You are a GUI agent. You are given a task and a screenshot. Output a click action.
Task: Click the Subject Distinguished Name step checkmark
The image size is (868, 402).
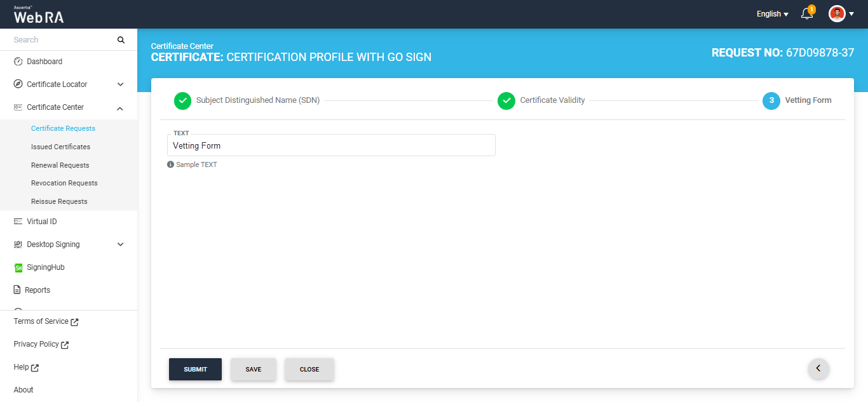(182, 100)
